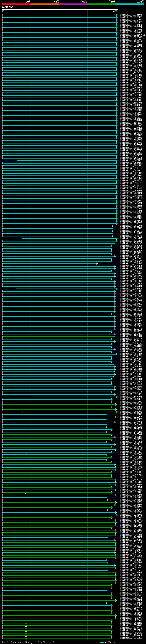Select hit label UniRef100_A9ZN06
146x644 pixels.
pyautogui.click(x=131, y=58)
